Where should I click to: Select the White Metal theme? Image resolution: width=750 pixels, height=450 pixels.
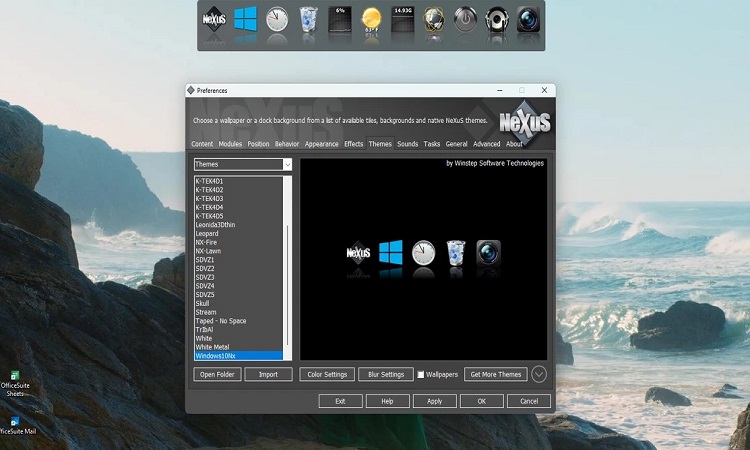239,347
